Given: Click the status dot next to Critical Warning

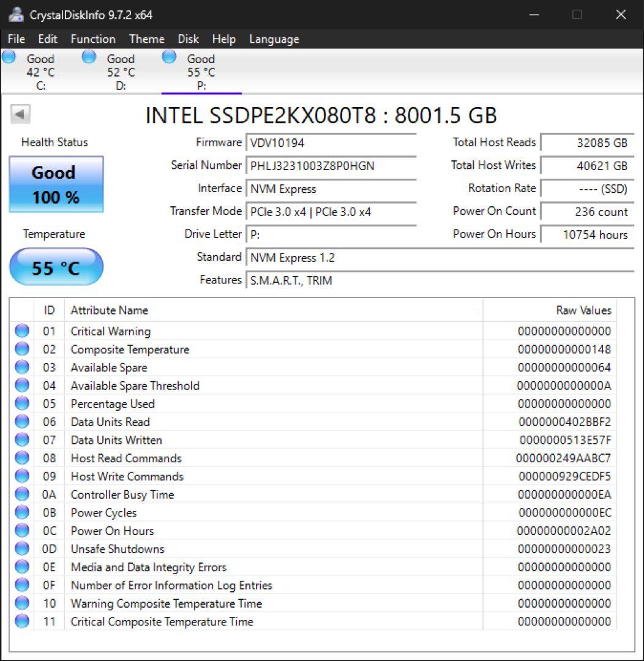Looking at the screenshot, I should [21, 331].
